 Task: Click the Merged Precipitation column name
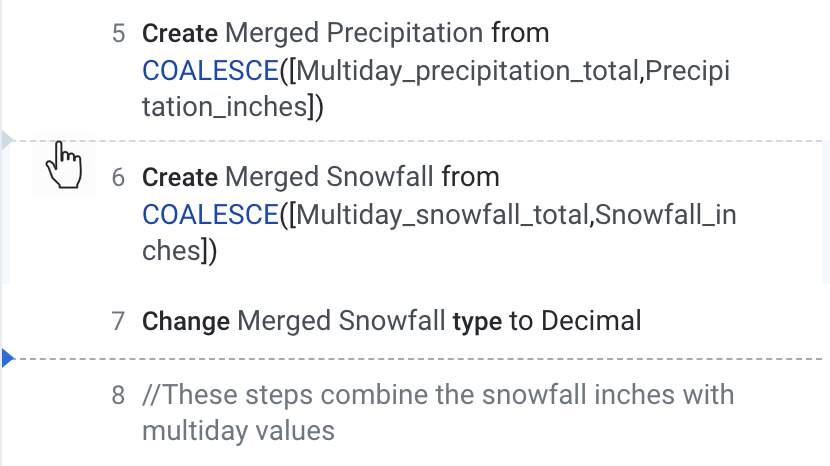pos(355,34)
